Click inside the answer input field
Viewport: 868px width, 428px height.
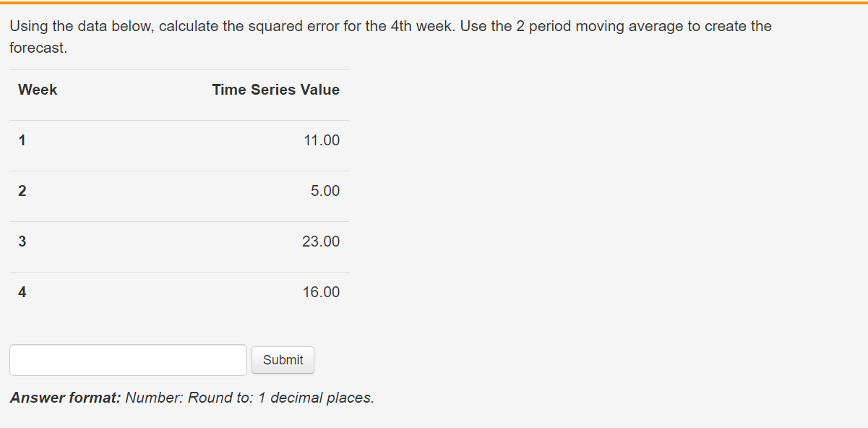(127, 359)
